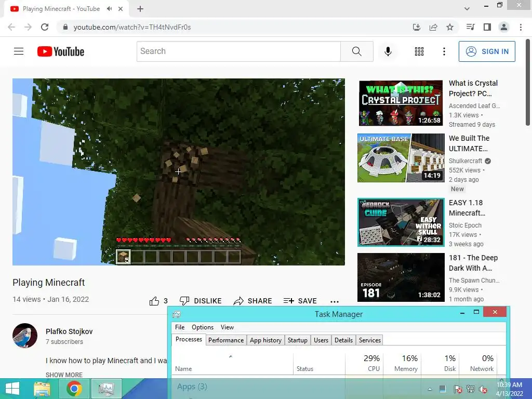Click the Action Center flag icon
The image size is (532, 399).
tap(458, 389)
